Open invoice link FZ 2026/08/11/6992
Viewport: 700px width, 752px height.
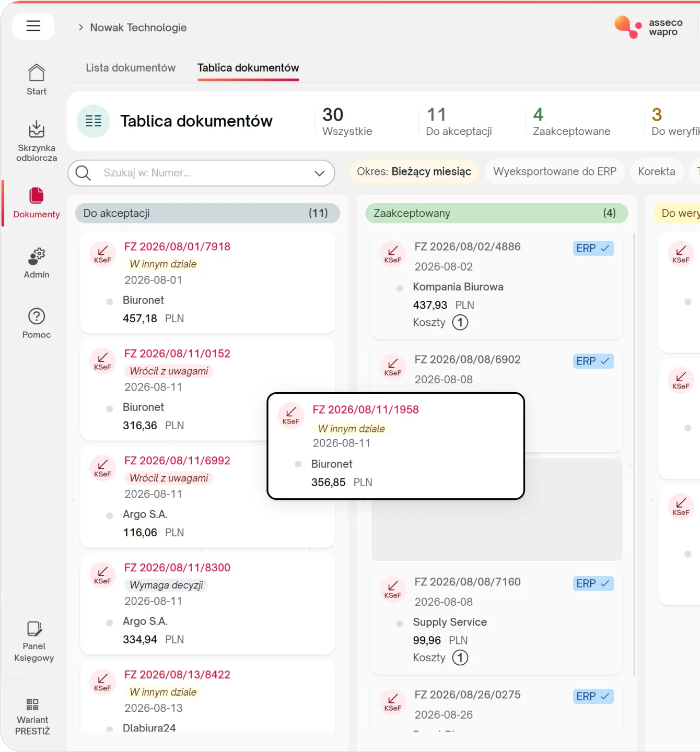tap(177, 461)
